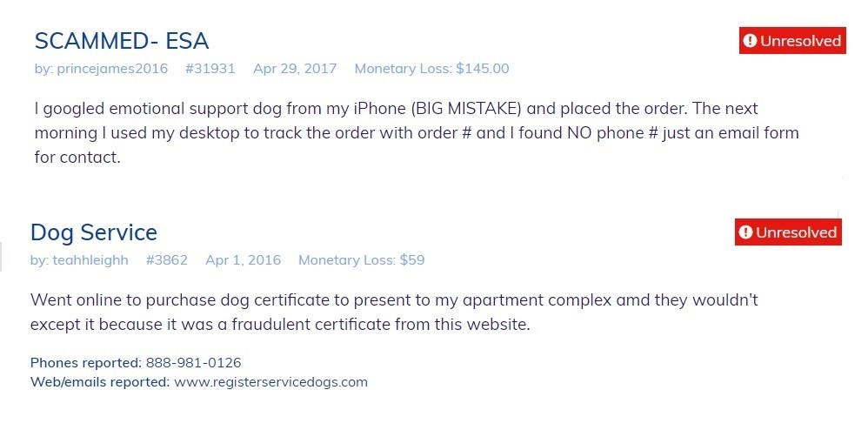
Task: Click the Apr 29, 2017 date
Action: (295, 69)
